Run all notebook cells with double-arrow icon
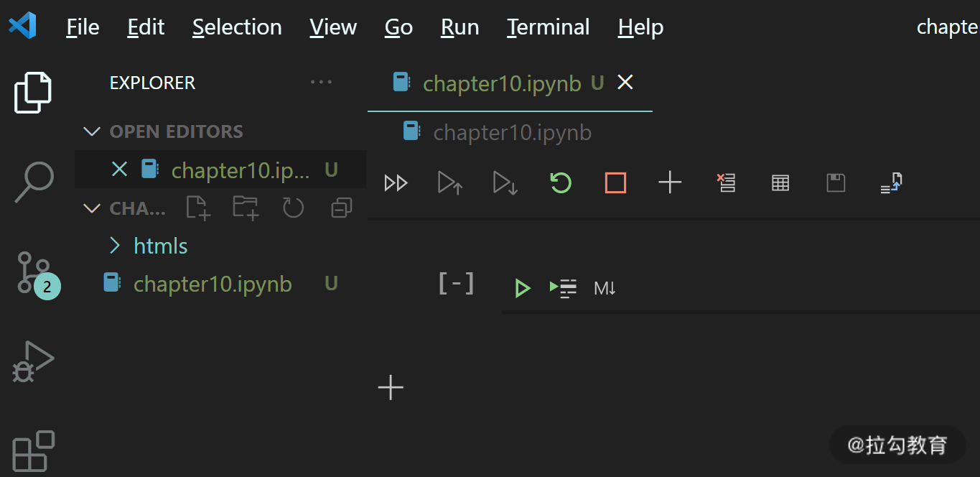The width and height of the screenshot is (980, 477). point(396,183)
